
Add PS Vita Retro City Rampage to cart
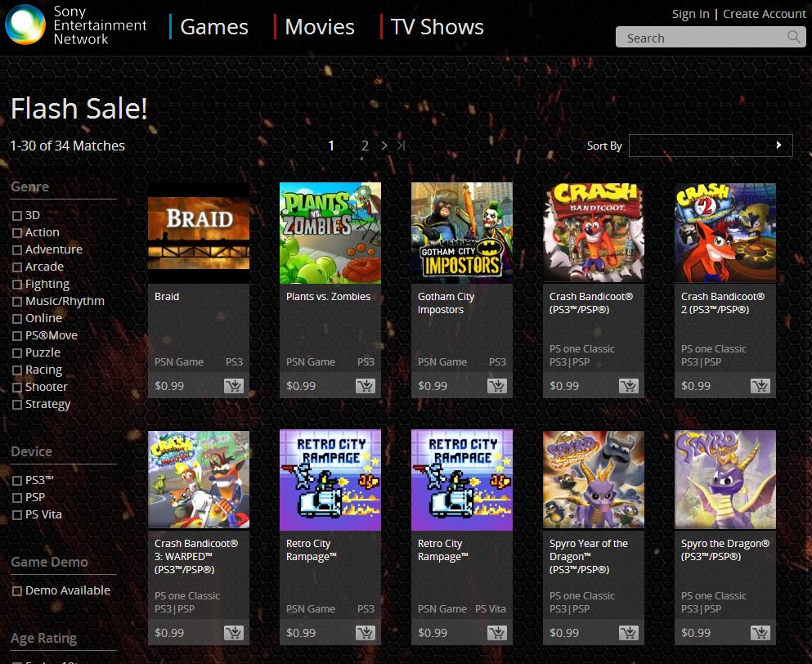click(x=496, y=633)
